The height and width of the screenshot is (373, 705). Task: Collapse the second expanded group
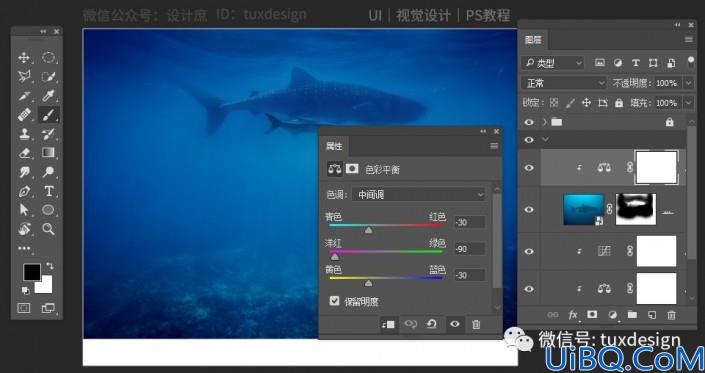545,140
